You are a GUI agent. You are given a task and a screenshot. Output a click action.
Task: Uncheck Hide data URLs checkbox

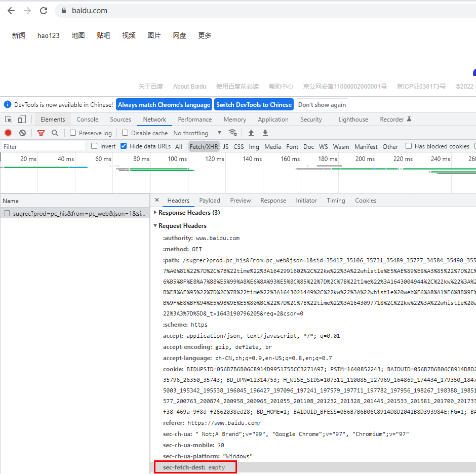124,146
